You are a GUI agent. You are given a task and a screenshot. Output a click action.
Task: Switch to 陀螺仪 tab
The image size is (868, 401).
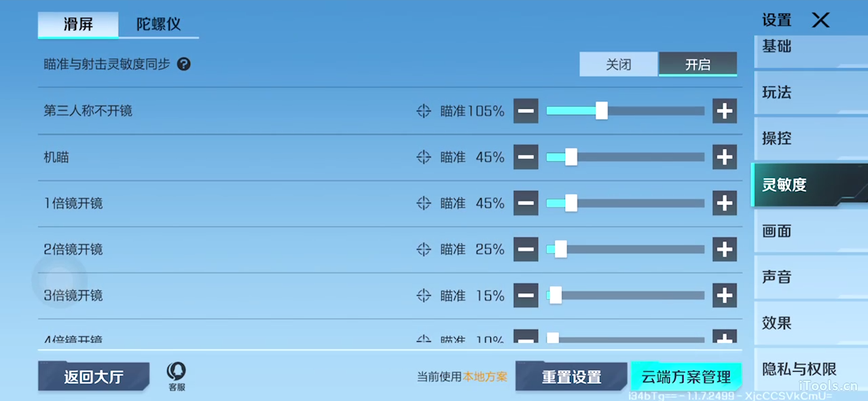[x=158, y=24]
